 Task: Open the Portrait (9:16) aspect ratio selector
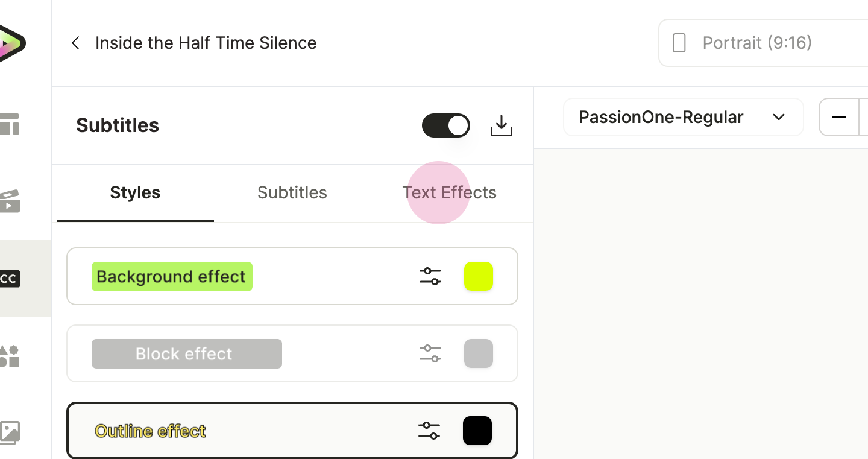tap(763, 43)
